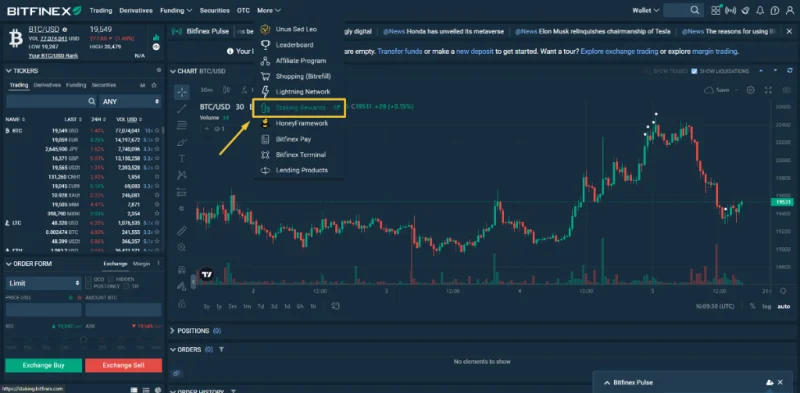The width and height of the screenshot is (800, 393).
Task: Click the tickers search magnifier icon
Action: point(91,102)
